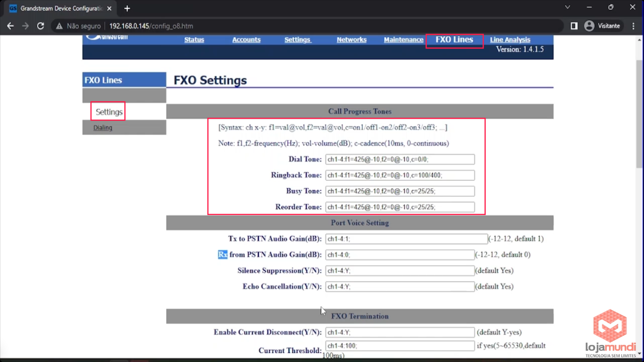Viewport: 644px width, 362px height.
Task: Open the Accounts menu tab
Action: [x=246, y=40]
